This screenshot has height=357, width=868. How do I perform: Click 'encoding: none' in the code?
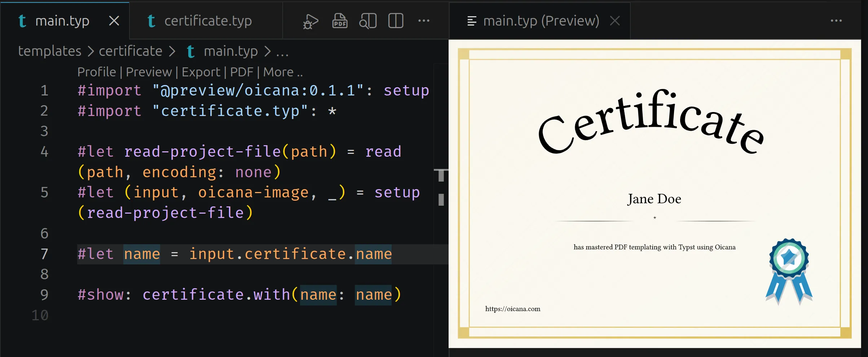tap(207, 172)
